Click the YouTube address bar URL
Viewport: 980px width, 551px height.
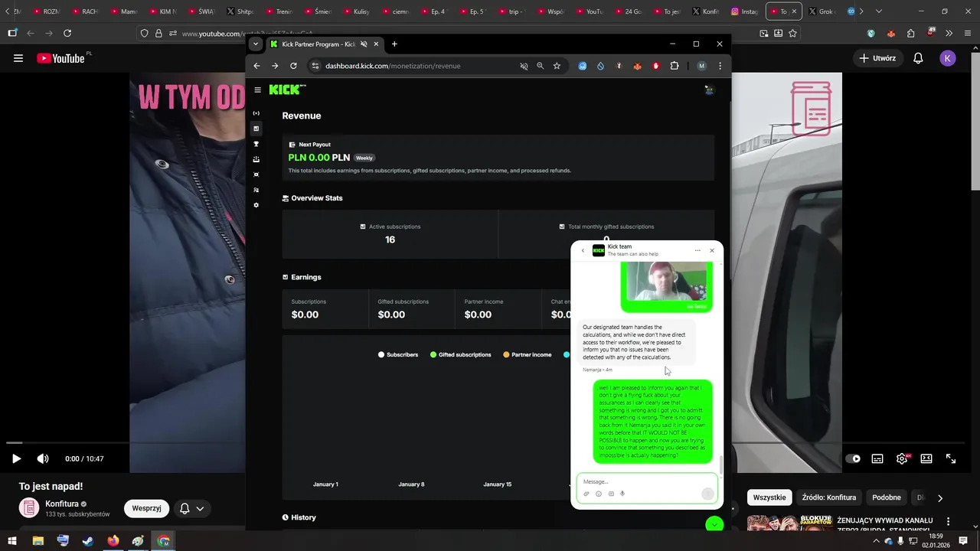pos(247,34)
